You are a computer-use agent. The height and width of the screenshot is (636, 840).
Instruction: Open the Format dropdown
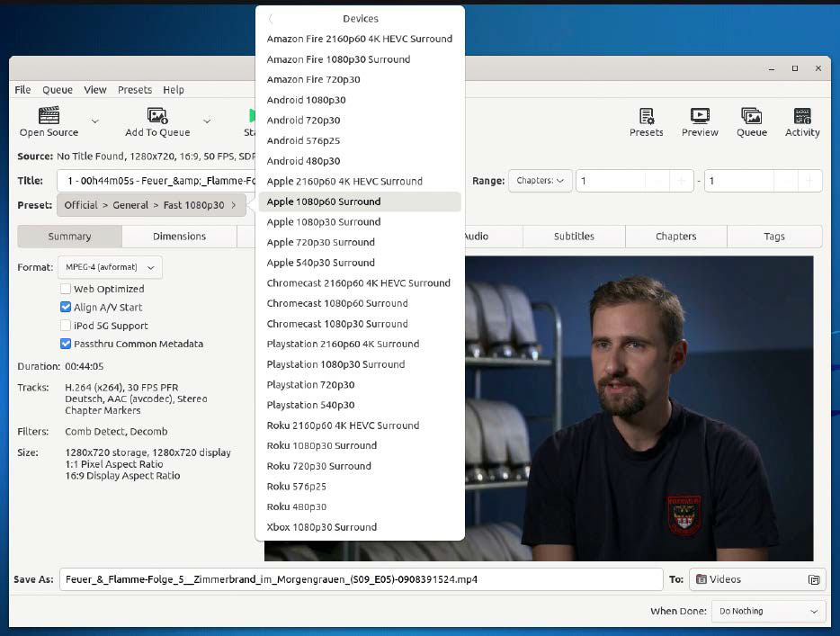(x=109, y=267)
